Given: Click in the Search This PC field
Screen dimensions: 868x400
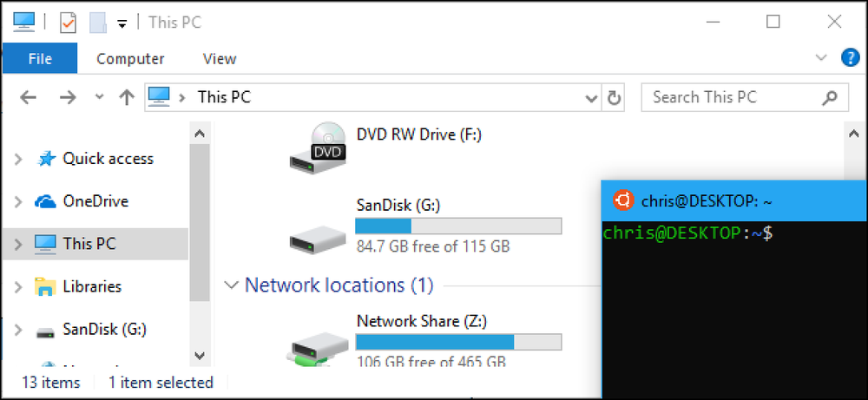Looking at the screenshot, I should coord(745,98).
